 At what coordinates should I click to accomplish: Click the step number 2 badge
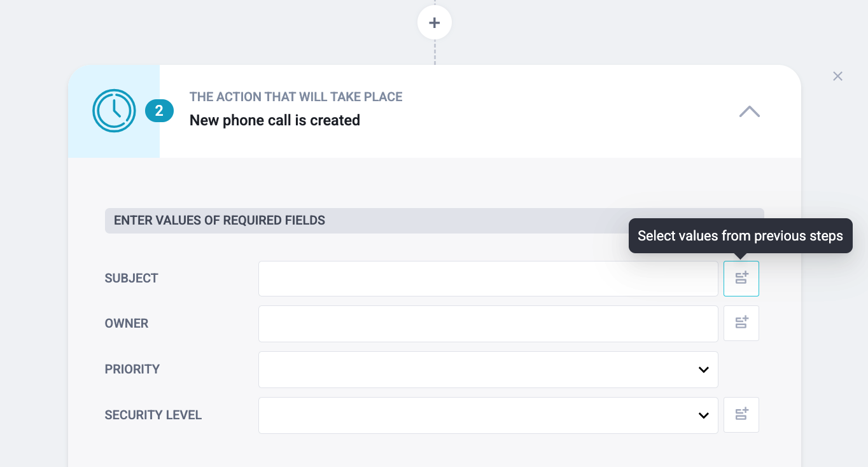pyautogui.click(x=159, y=111)
